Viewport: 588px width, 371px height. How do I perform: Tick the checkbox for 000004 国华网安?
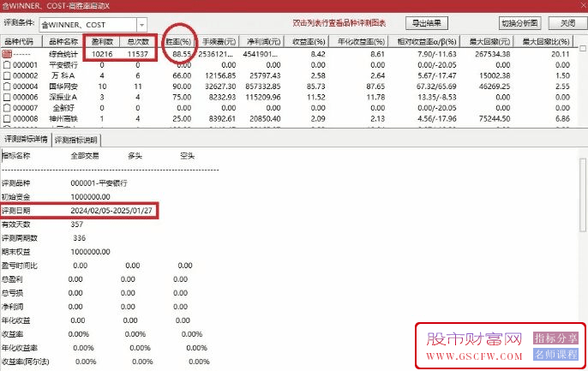pyautogui.click(x=7, y=87)
